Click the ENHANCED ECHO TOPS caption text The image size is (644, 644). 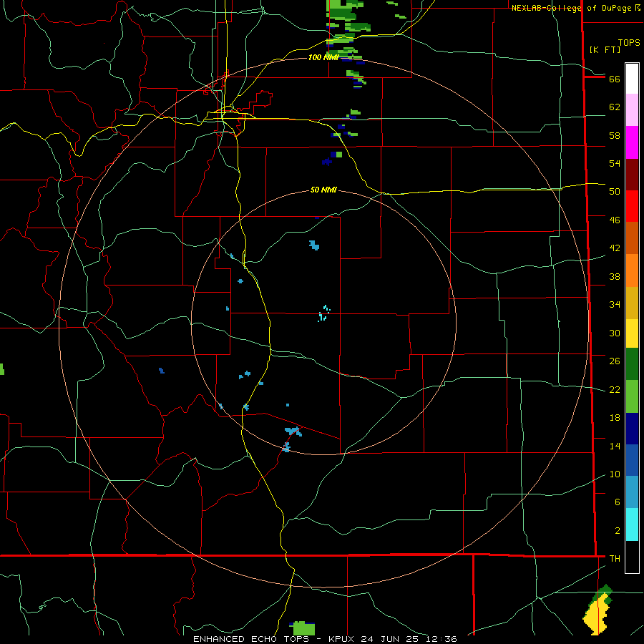(x=253, y=639)
